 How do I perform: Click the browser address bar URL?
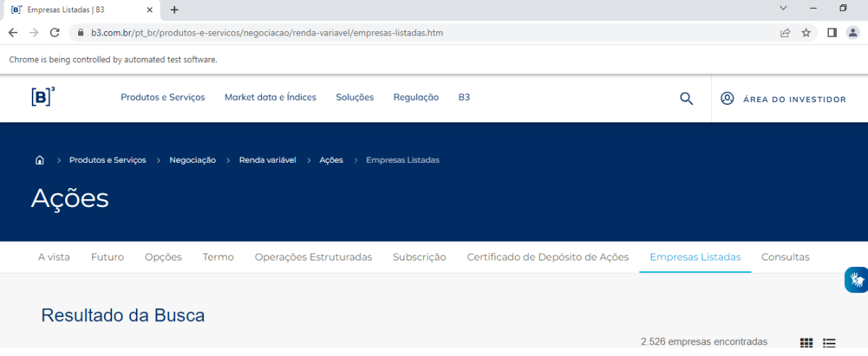coord(267,33)
